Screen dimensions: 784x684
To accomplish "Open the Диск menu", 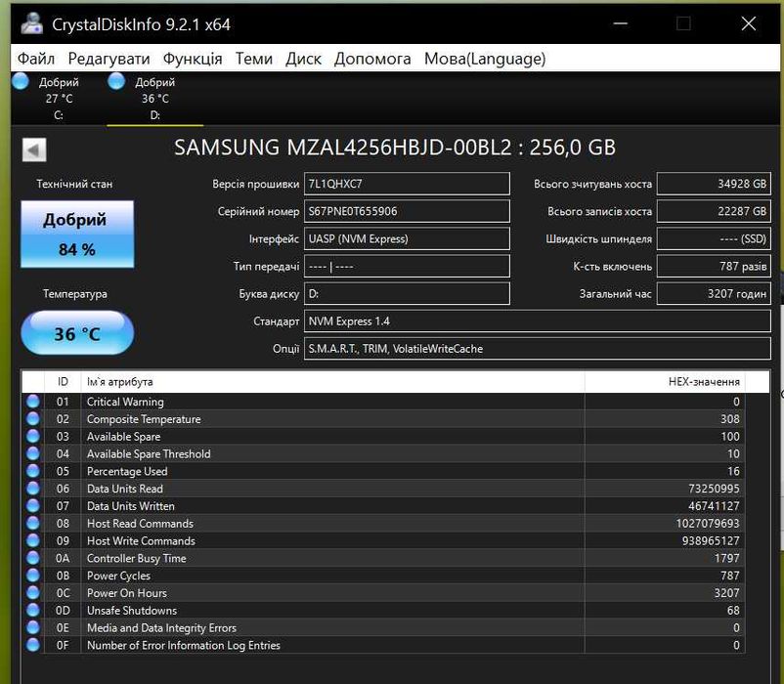I will point(303,59).
